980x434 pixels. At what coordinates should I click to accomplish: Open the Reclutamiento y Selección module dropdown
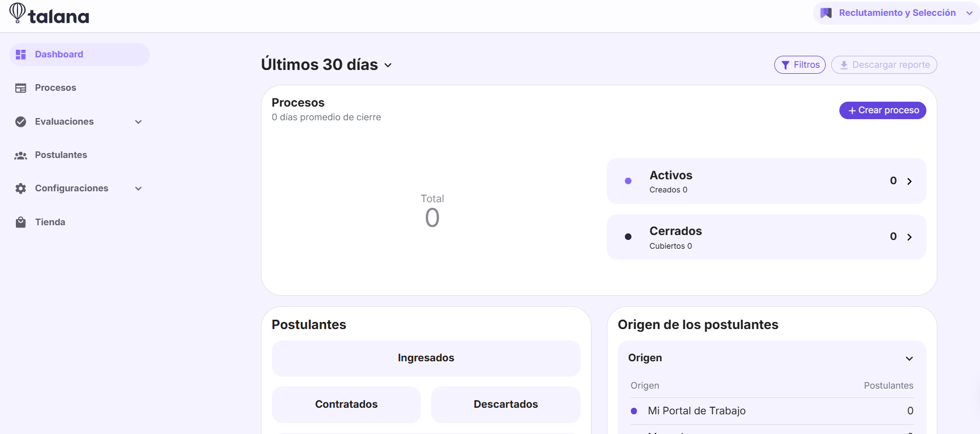896,13
